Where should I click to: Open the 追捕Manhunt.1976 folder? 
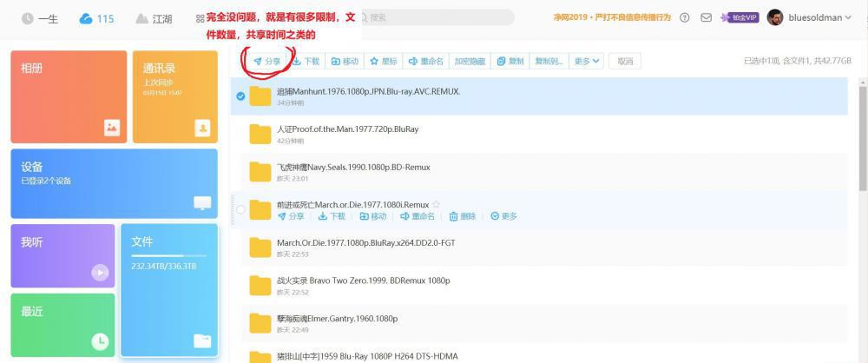(368, 92)
